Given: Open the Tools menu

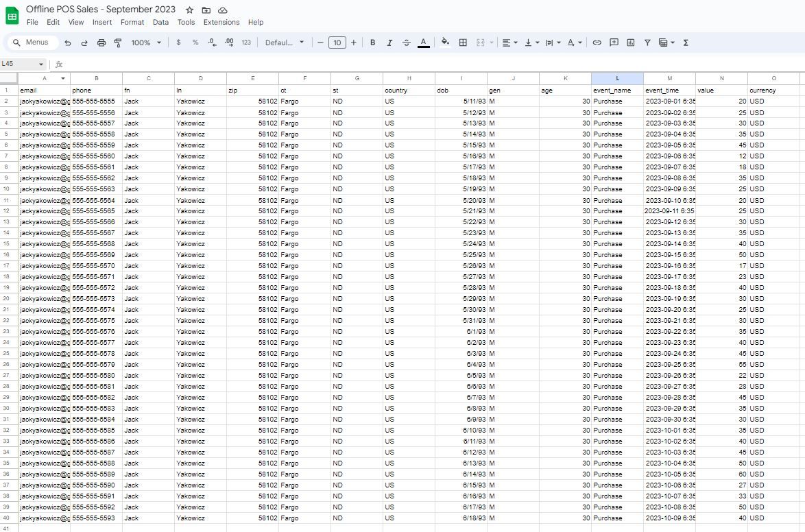Looking at the screenshot, I should (x=186, y=22).
